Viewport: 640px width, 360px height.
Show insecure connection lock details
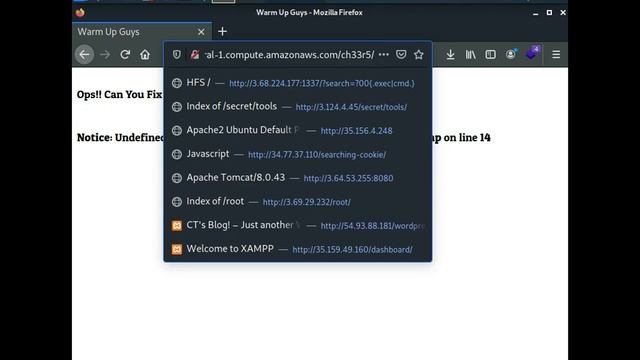coord(195,54)
